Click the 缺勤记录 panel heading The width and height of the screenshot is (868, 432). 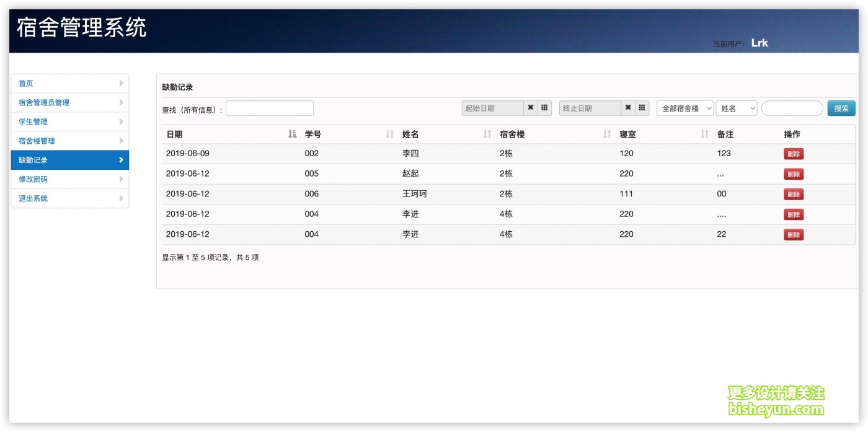point(177,87)
